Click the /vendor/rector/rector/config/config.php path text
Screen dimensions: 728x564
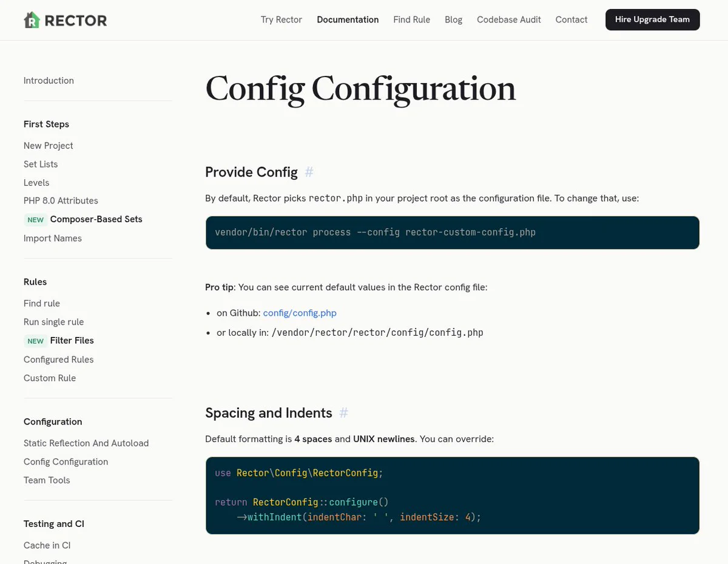point(377,333)
